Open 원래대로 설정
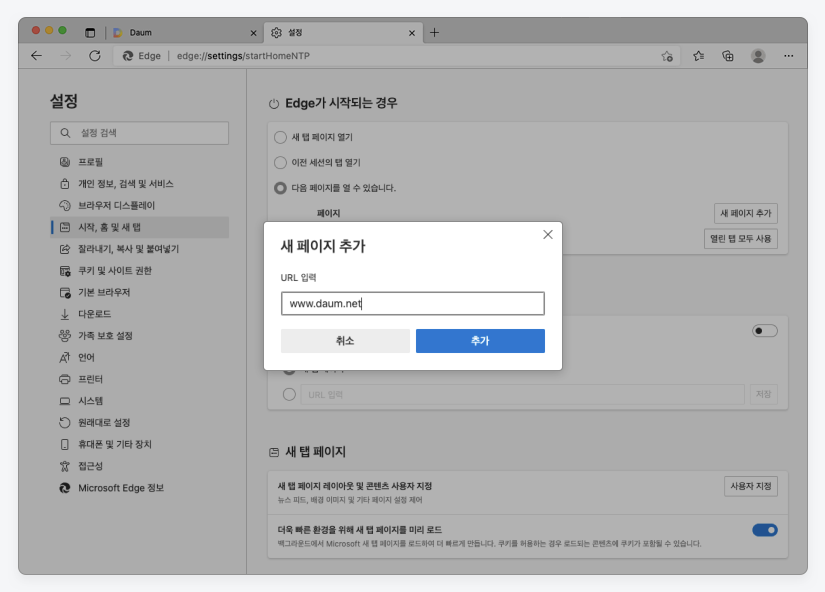The width and height of the screenshot is (825, 592). (x=139, y=423)
